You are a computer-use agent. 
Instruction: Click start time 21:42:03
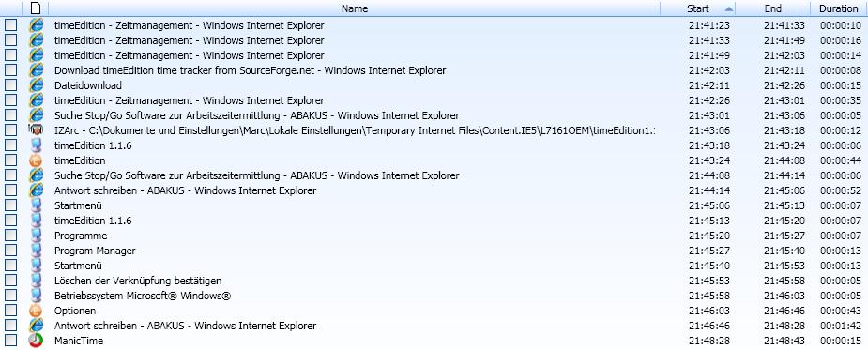pyautogui.click(x=709, y=70)
